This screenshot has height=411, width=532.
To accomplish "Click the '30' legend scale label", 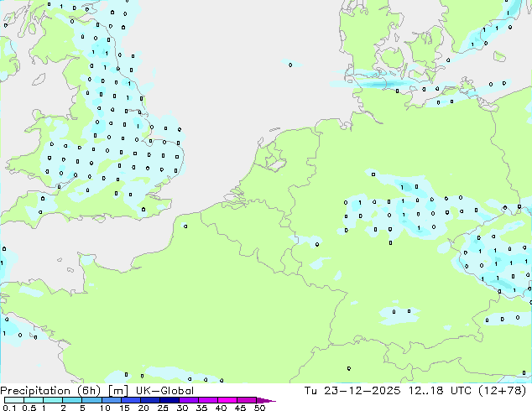I will pyautogui.click(x=182, y=408).
